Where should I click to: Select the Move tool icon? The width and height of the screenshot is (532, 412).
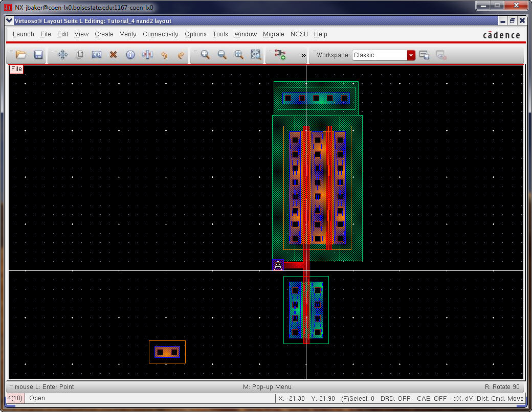[63, 55]
